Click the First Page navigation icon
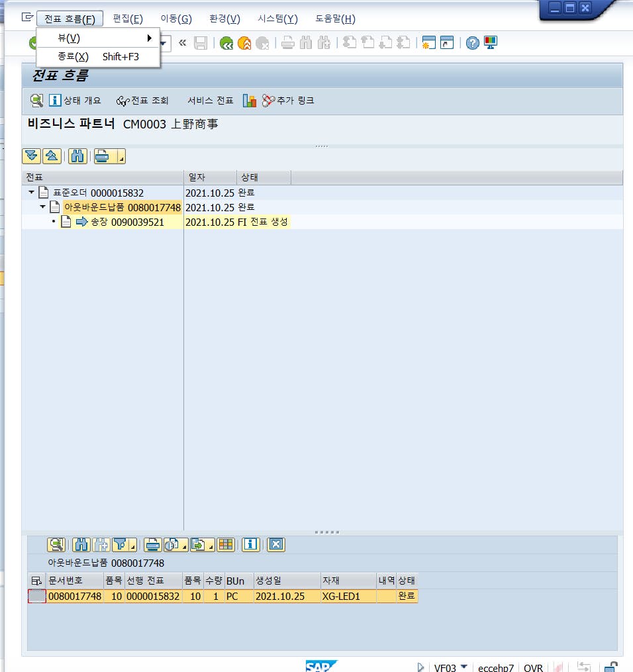633x672 pixels. pos(350,43)
